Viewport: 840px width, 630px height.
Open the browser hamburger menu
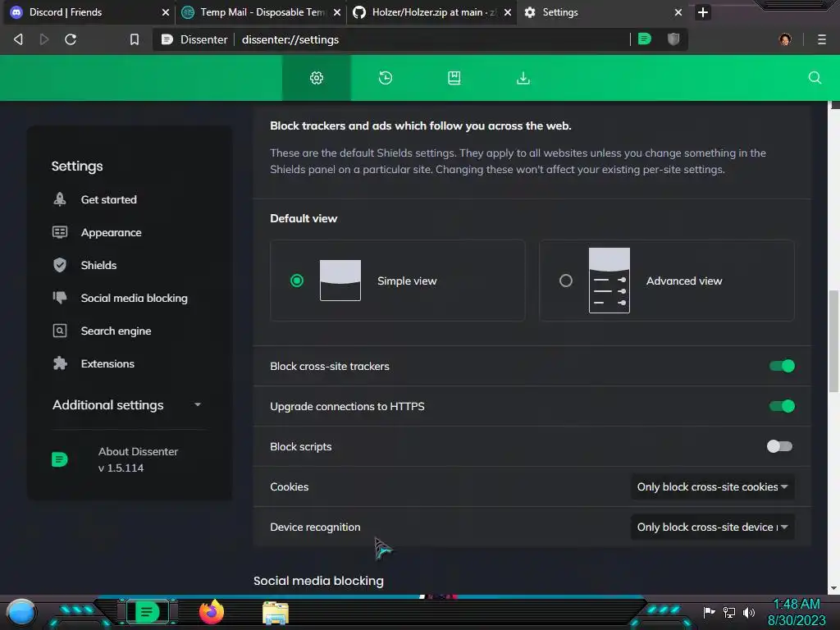point(822,39)
